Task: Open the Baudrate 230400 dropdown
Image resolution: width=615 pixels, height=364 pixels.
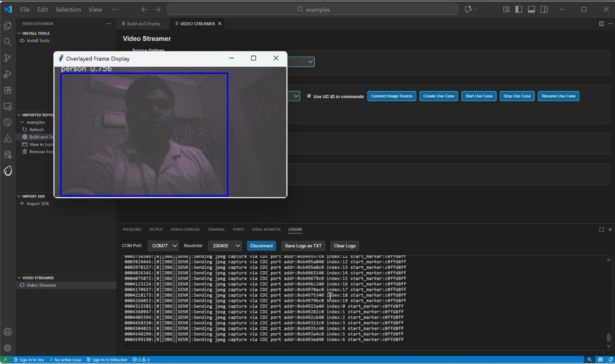Action: pyautogui.click(x=225, y=246)
